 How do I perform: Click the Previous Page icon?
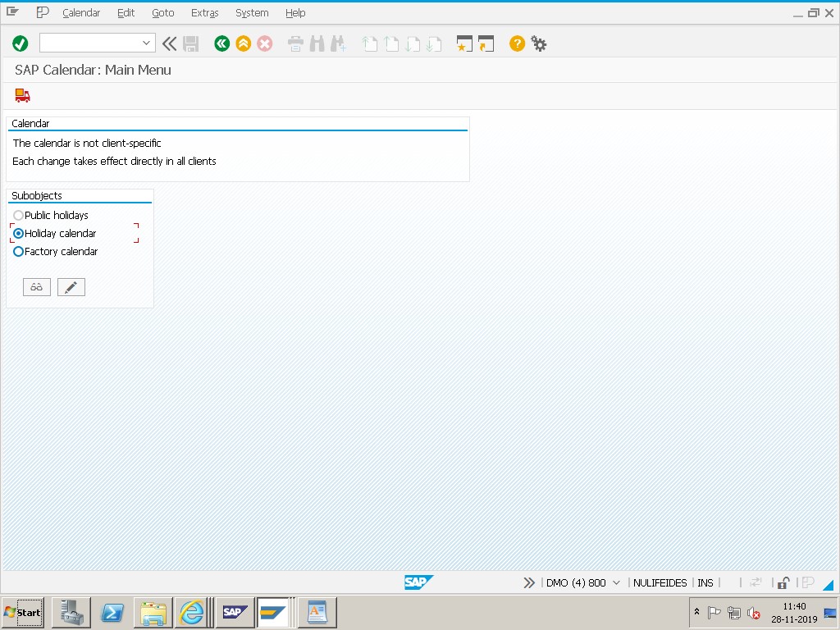391,43
